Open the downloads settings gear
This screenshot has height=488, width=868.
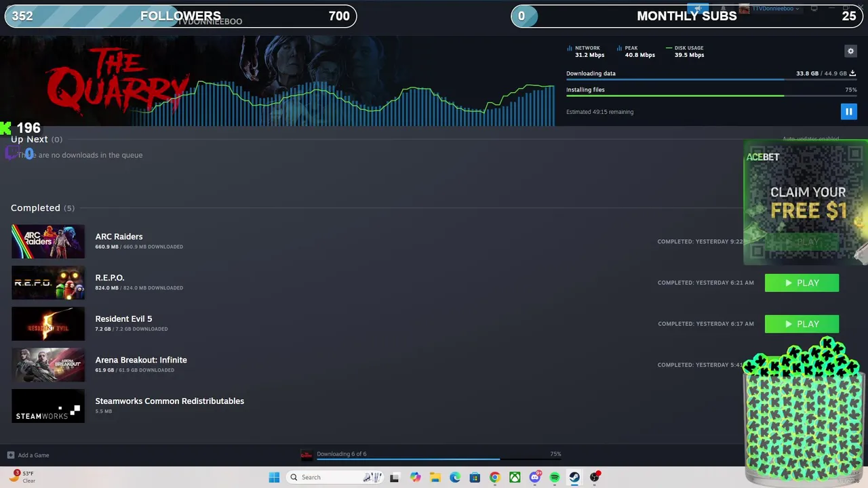(850, 51)
